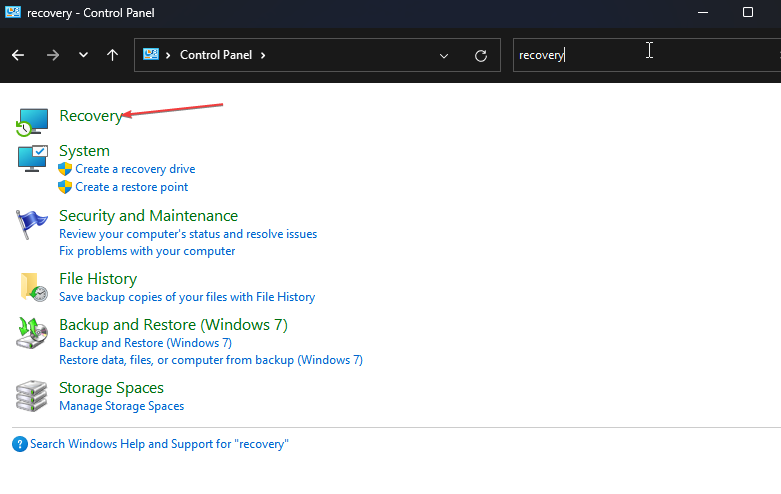Search Windows Help and Support for recovery

click(159, 444)
